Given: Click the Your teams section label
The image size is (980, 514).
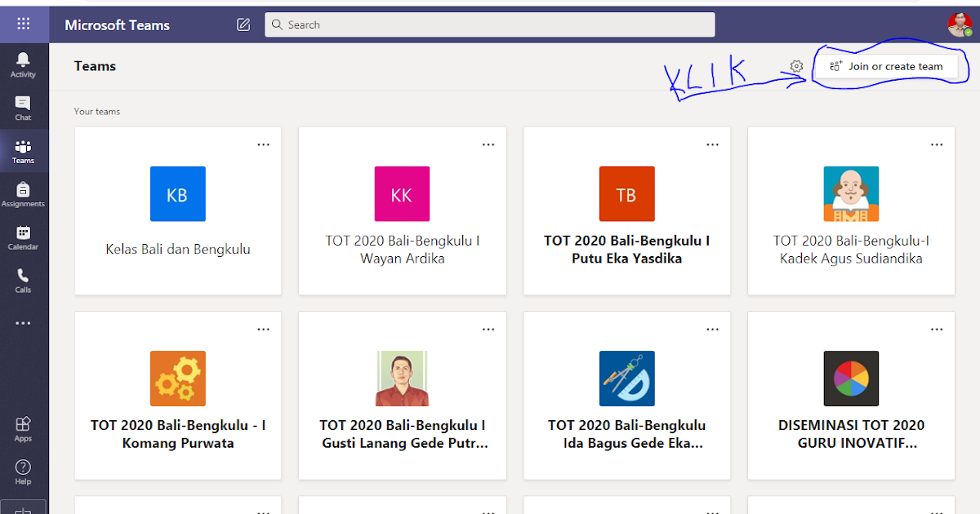Looking at the screenshot, I should (97, 112).
